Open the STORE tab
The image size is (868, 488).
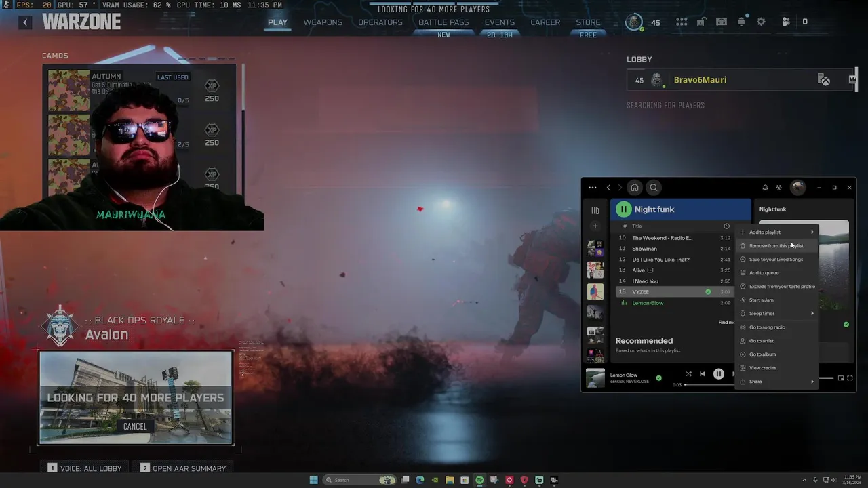(x=588, y=22)
